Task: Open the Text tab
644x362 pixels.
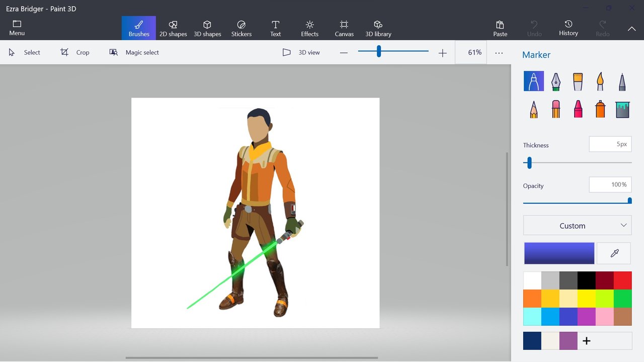Action: point(276,28)
